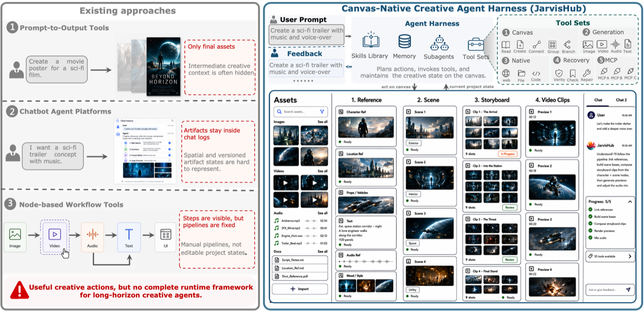644x311 pixels.
Task: Click Review on Clip 2 – Into the Station
Action: click(x=509, y=208)
